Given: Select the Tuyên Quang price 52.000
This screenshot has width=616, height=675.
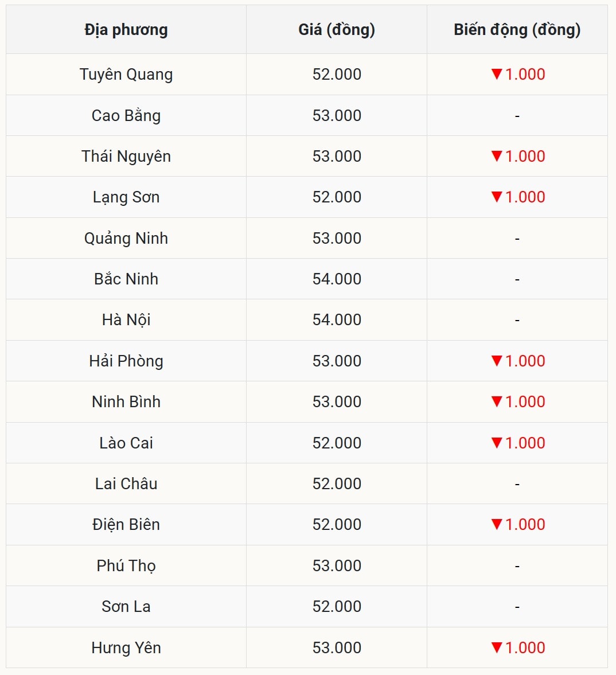Looking at the screenshot, I should [x=337, y=74].
